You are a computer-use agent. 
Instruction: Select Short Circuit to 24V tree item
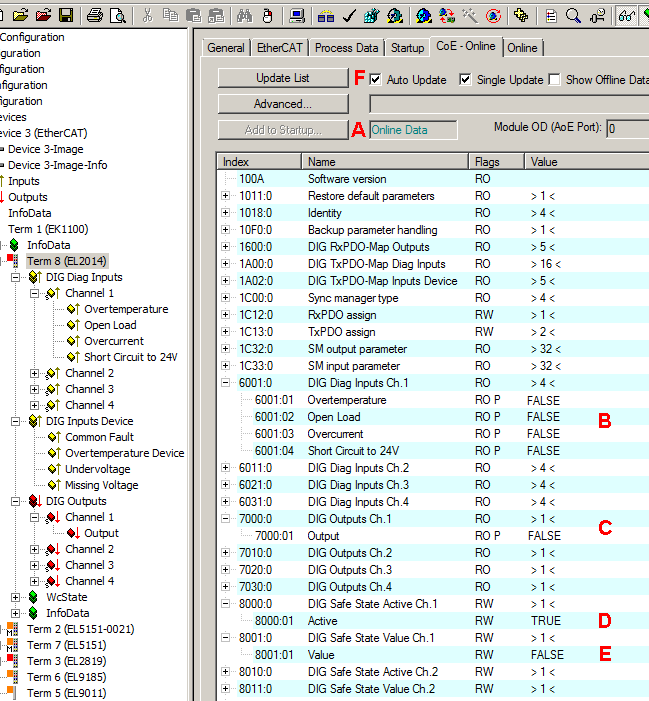(131, 357)
